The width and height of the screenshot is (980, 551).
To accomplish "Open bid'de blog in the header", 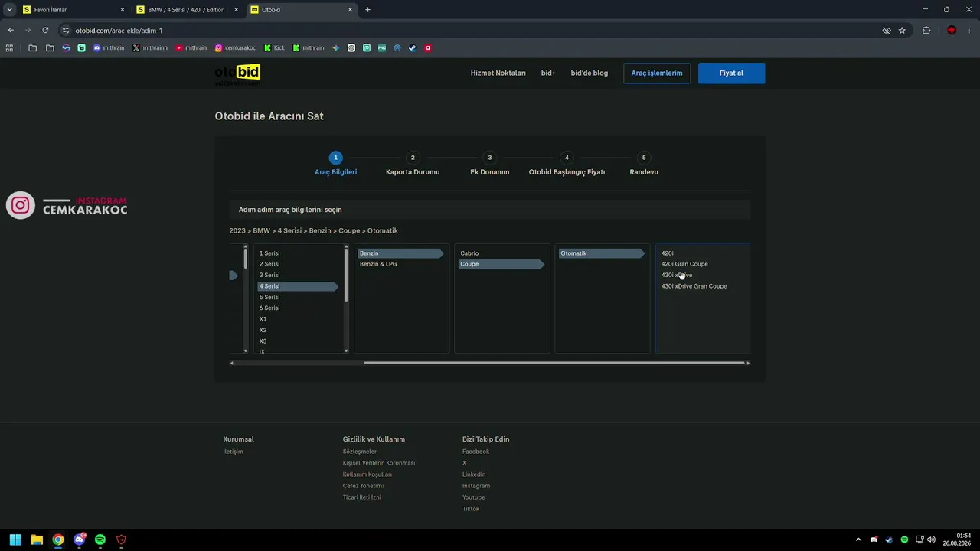I will pos(590,73).
